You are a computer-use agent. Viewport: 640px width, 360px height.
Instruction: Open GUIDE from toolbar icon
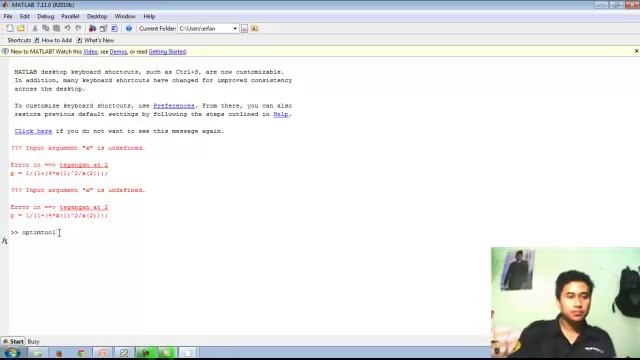[x=103, y=28]
